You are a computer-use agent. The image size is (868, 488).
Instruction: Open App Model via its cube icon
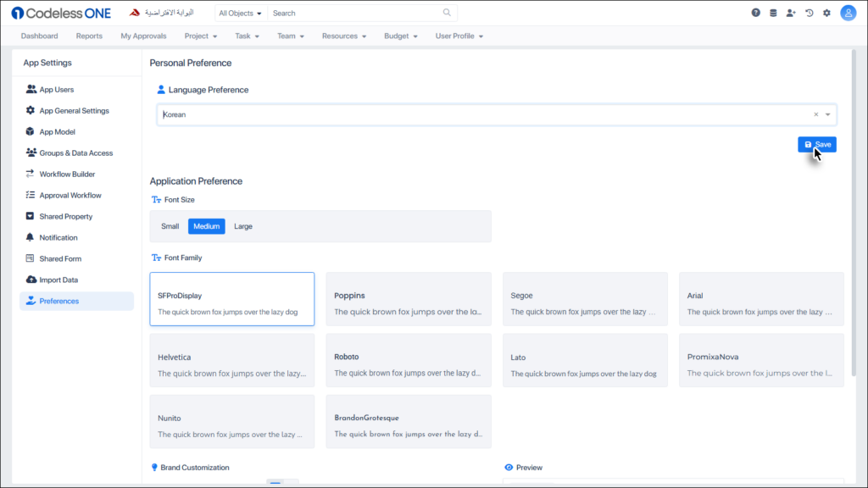click(30, 131)
